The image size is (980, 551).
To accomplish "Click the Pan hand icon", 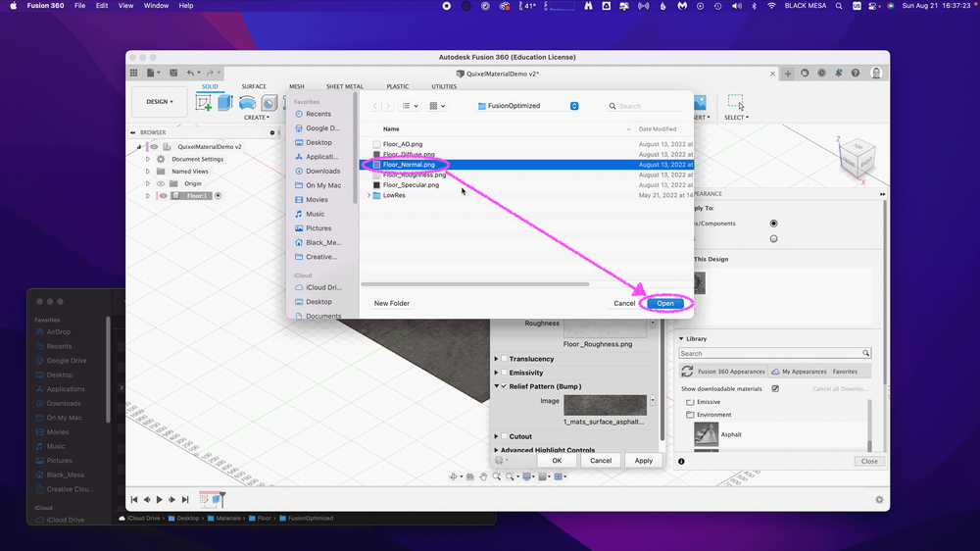I will coord(483,476).
